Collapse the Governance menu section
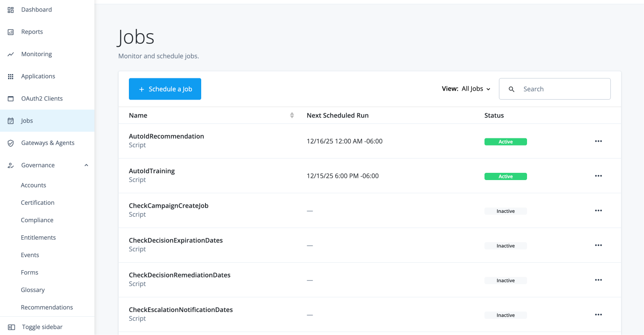Image resolution: width=644 pixels, height=335 pixels. 86,165
